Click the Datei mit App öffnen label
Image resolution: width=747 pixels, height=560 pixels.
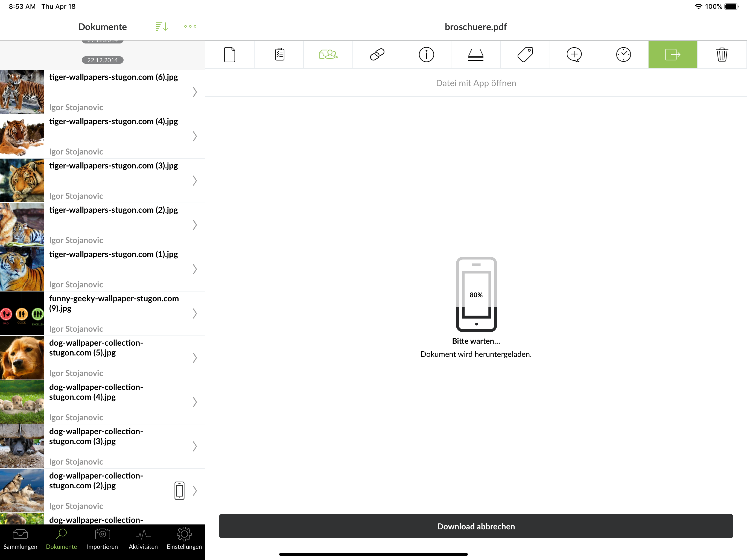coord(476,83)
